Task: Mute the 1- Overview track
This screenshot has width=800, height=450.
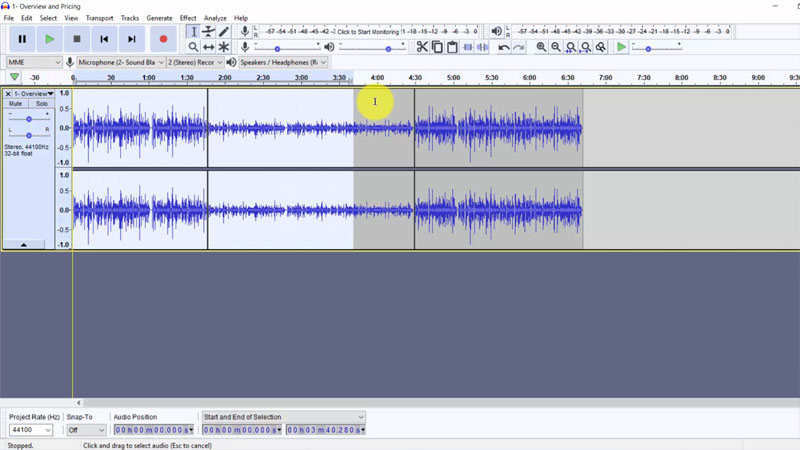Action: [x=16, y=104]
